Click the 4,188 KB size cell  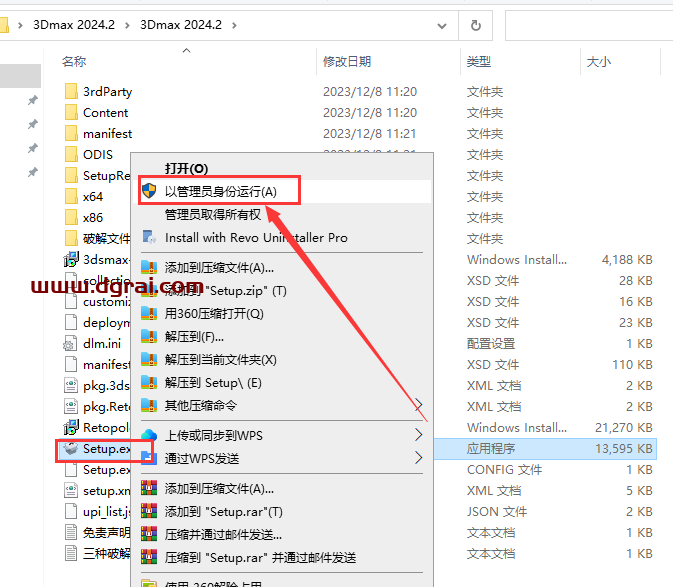pos(627,260)
